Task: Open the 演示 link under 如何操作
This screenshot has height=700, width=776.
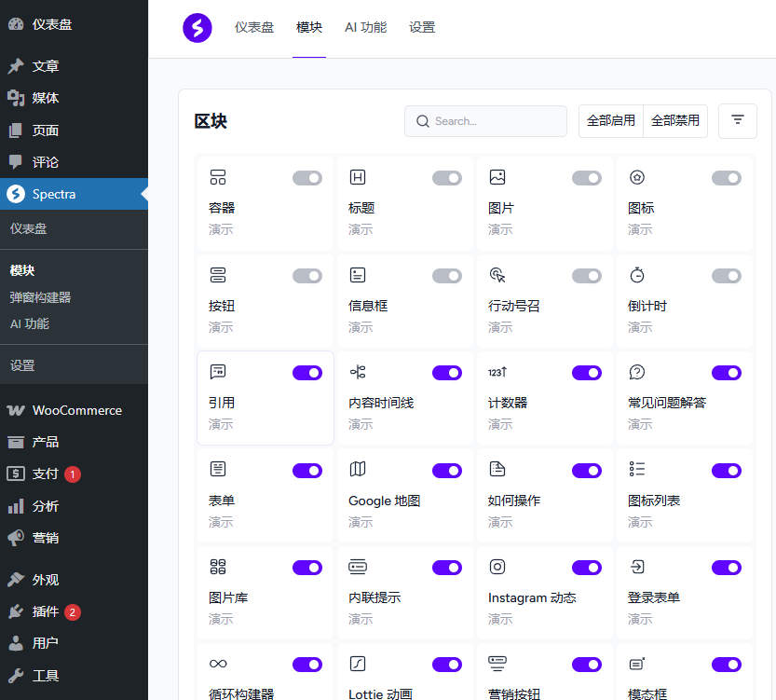Action: 500,522
